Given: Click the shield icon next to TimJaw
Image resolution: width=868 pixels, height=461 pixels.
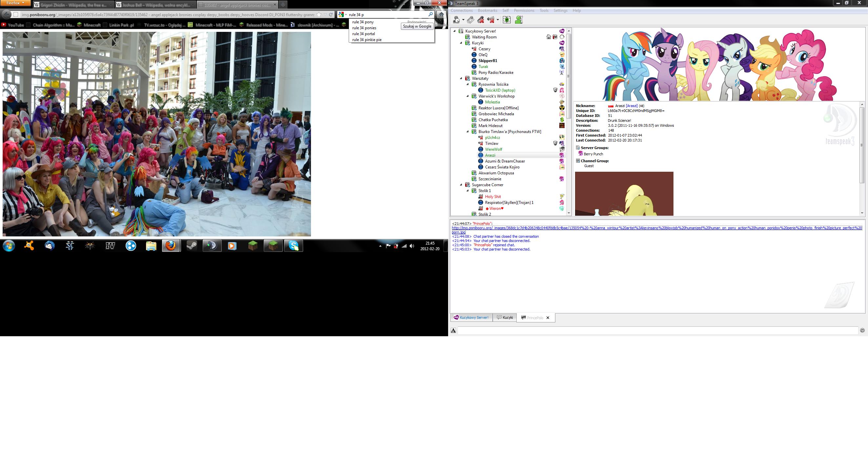Looking at the screenshot, I should pos(555,143).
